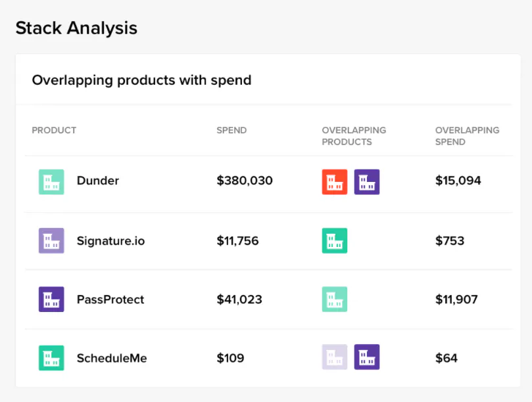
Task: Click the Overlapping products with spend heading
Action: coord(141,81)
